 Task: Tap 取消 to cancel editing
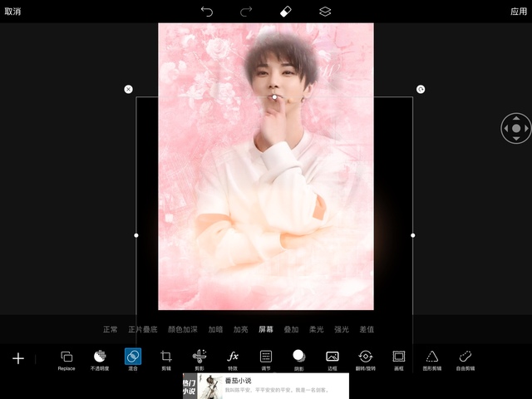[x=12, y=12]
